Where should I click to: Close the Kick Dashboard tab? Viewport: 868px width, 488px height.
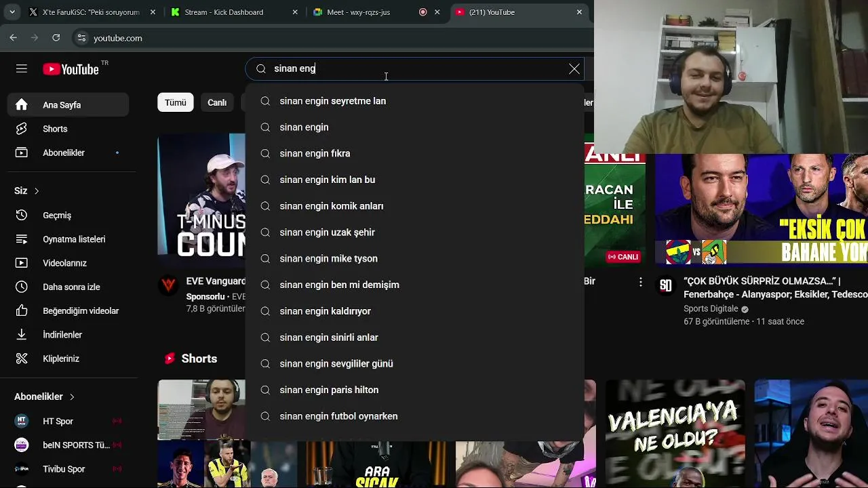click(x=295, y=12)
